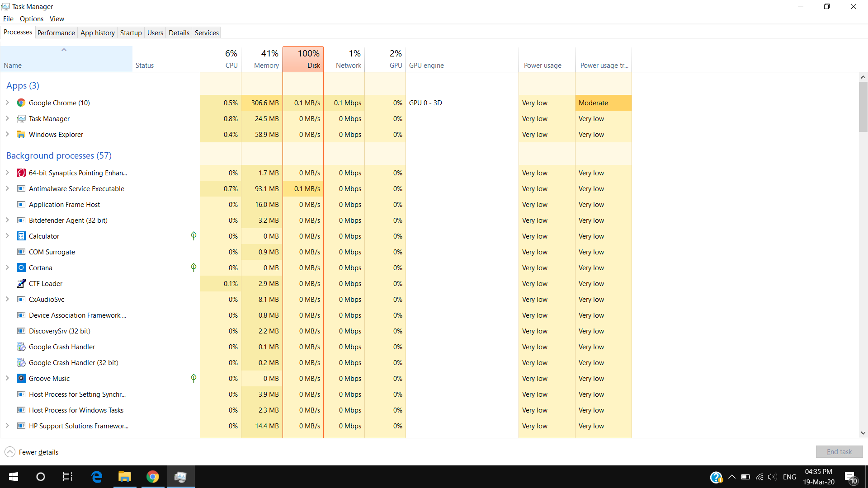The width and height of the screenshot is (868, 488).
Task: Open the Task View taskbar button
Action: (x=68, y=477)
